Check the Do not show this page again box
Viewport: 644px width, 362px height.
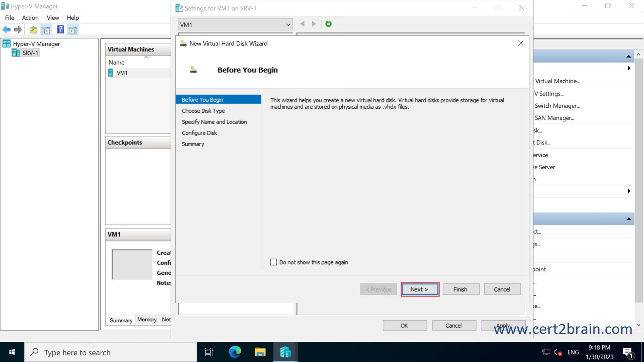click(274, 262)
